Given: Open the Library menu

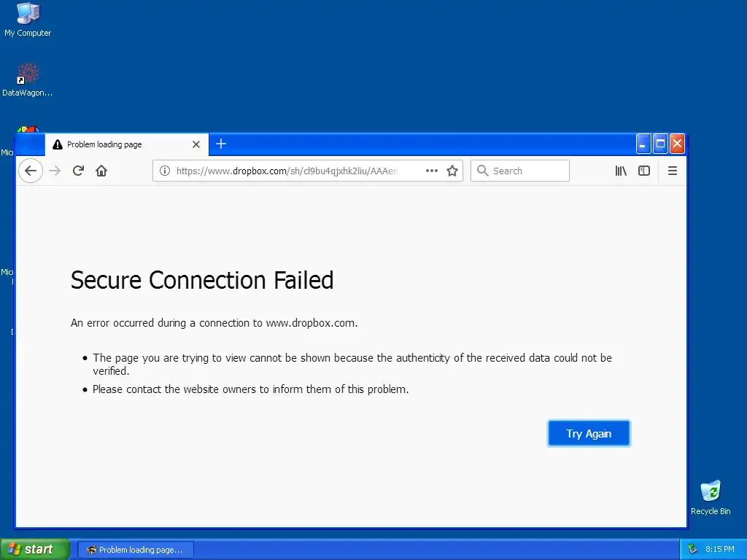Looking at the screenshot, I should [x=621, y=171].
